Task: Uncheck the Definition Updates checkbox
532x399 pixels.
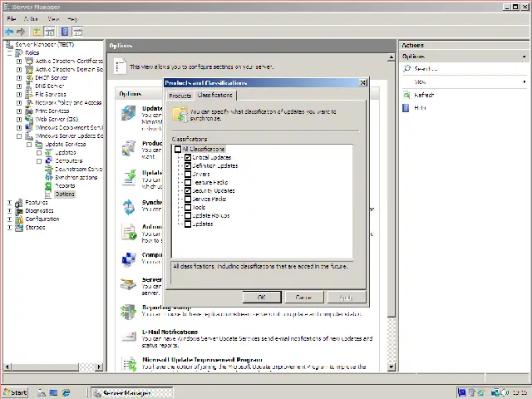Action: click(188, 165)
